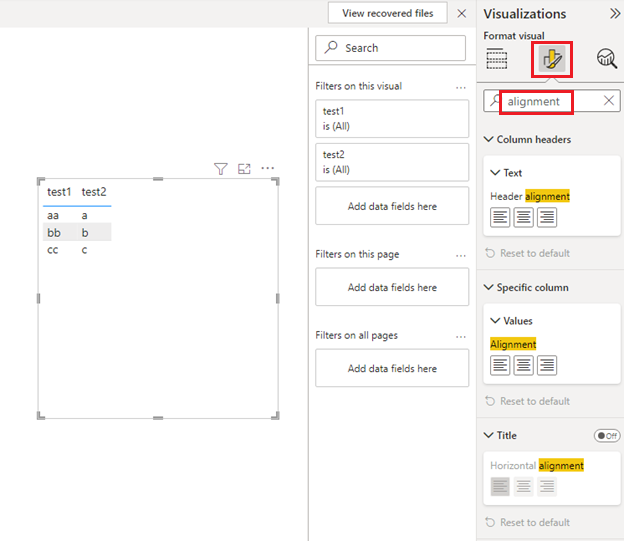Open options for Filters on this page

(x=460, y=255)
